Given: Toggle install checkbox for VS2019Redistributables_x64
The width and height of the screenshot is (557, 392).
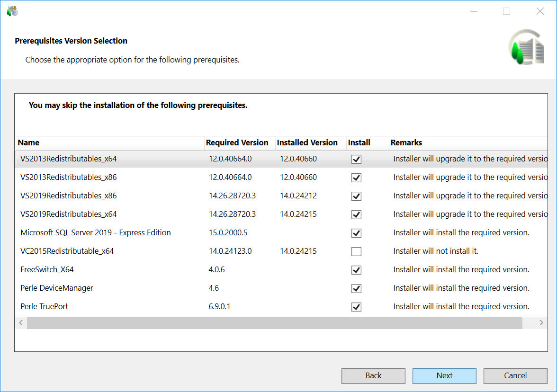Looking at the screenshot, I should 356,215.
